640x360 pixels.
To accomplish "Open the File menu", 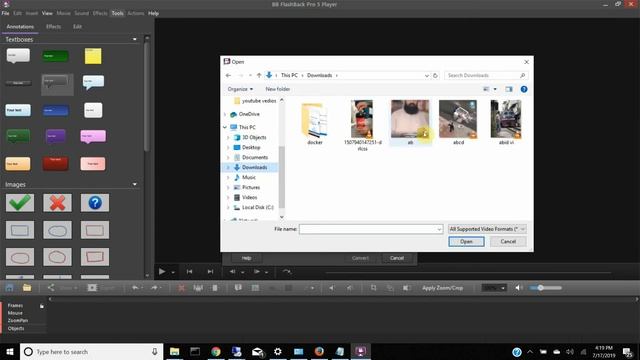I will 5,13.
